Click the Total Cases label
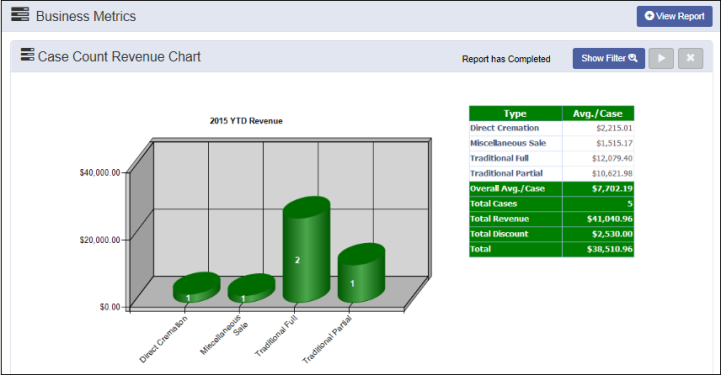 (493, 204)
